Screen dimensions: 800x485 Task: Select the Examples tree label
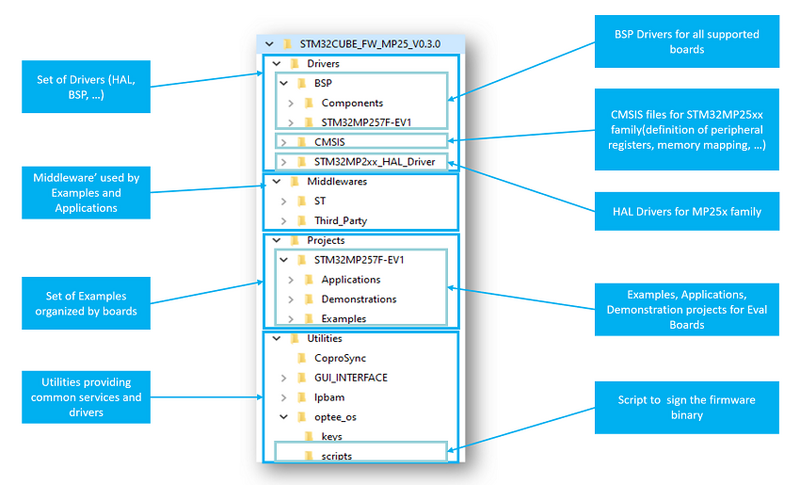pos(343,319)
